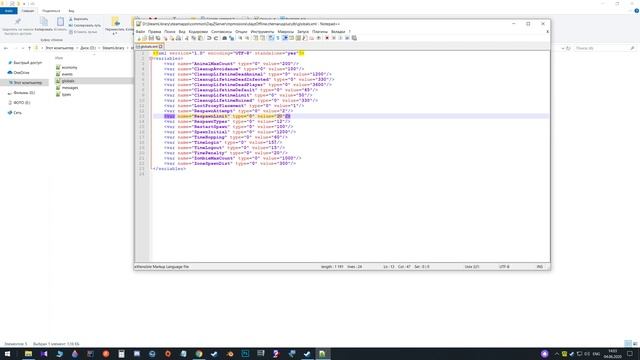
Task: Click the Explorer search field
Action: click(604, 48)
